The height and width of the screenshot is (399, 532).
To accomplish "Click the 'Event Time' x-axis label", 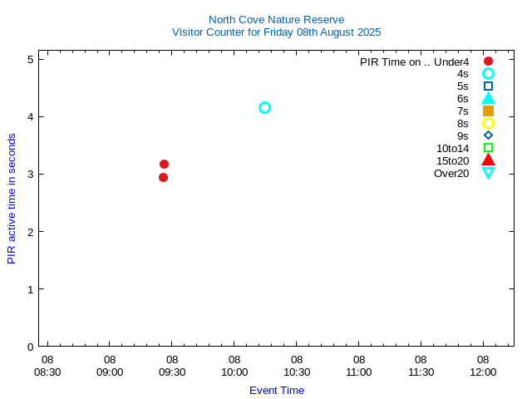I will pyautogui.click(x=276, y=390).
